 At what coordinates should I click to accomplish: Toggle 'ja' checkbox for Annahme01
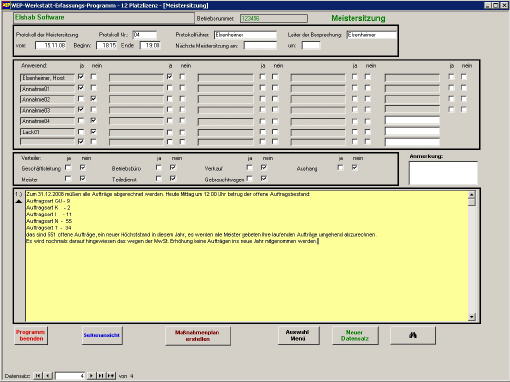coord(81,88)
